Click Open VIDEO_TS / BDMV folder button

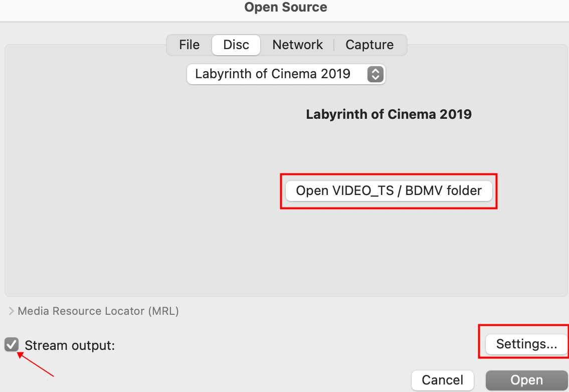[389, 190]
